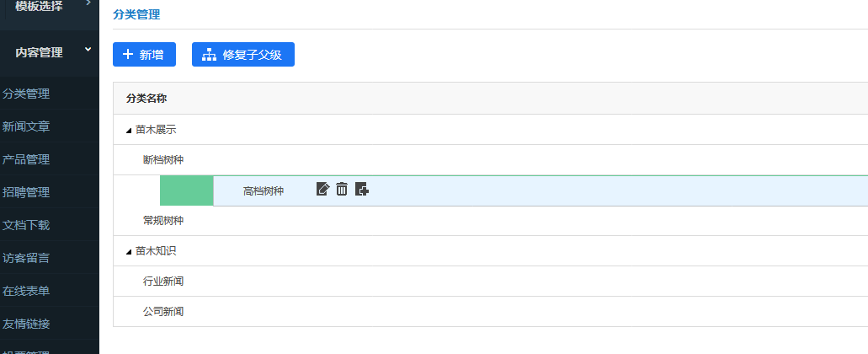The image size is (868, 354).
Task: Select the 断档树种 category row
Action: [491, 160]
